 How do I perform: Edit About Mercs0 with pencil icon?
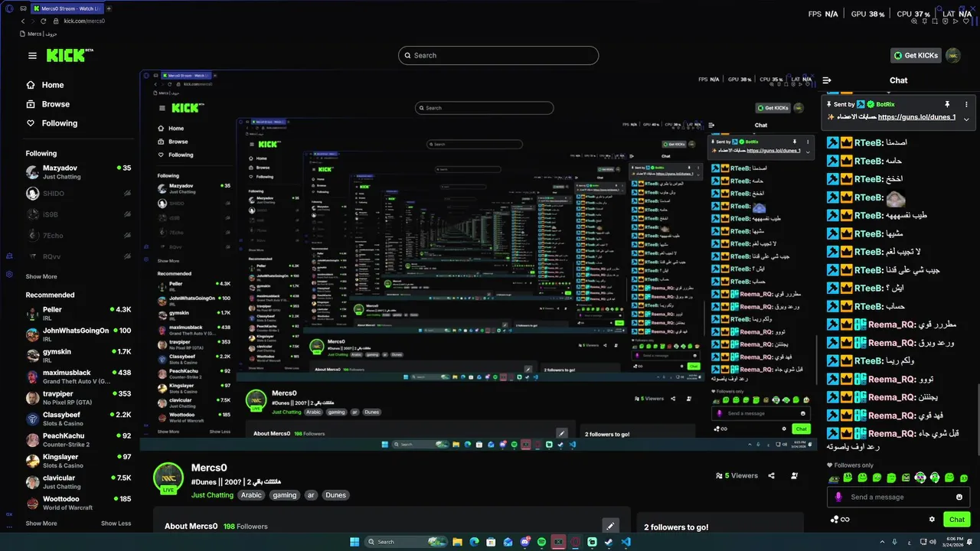click(609, 526)
